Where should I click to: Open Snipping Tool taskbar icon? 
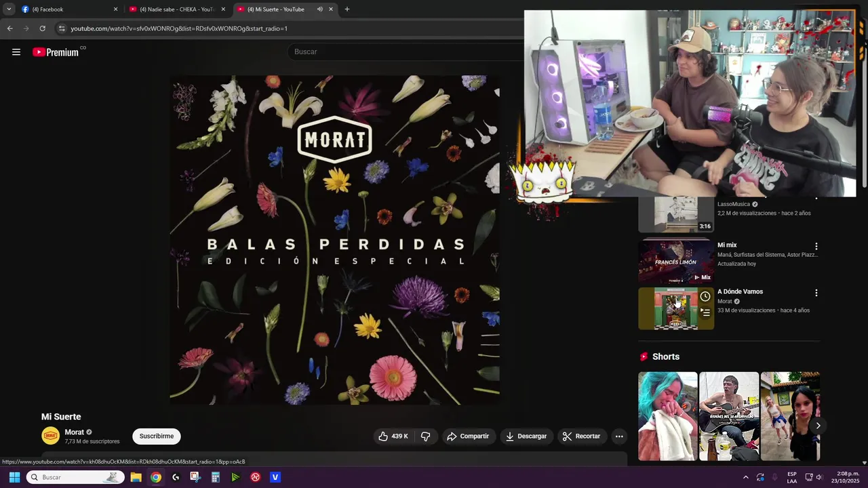tap(195, 477)
